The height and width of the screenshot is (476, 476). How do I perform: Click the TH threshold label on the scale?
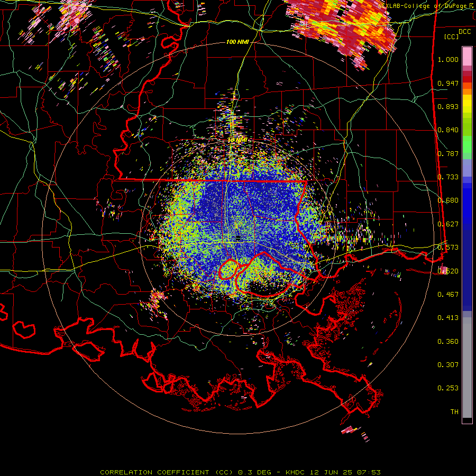454,412
